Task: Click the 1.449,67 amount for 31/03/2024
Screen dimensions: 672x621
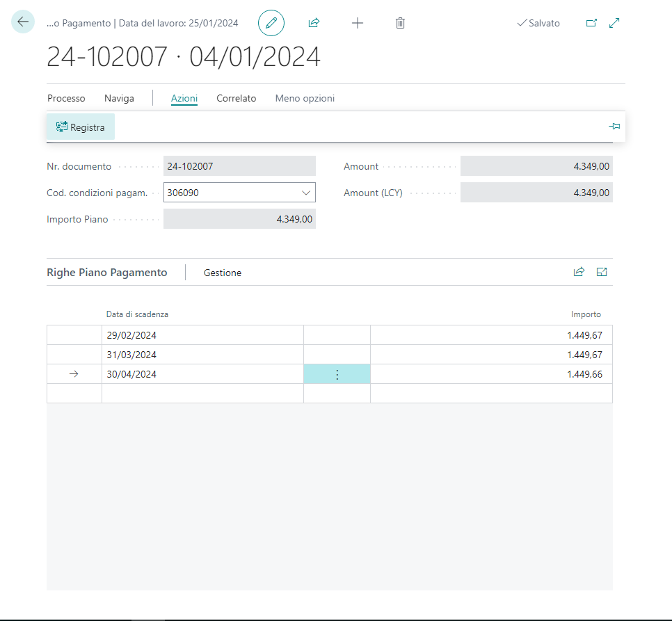Action: [584, 355]
